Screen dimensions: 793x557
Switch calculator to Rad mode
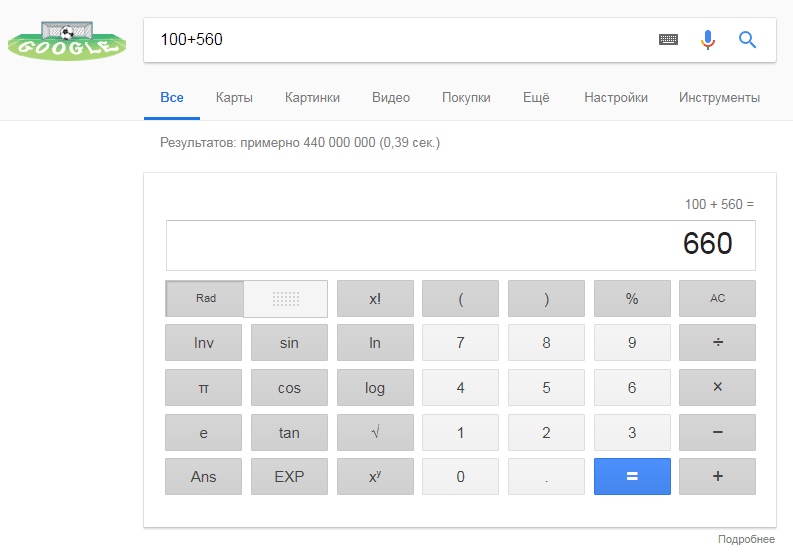click(205, 298)
